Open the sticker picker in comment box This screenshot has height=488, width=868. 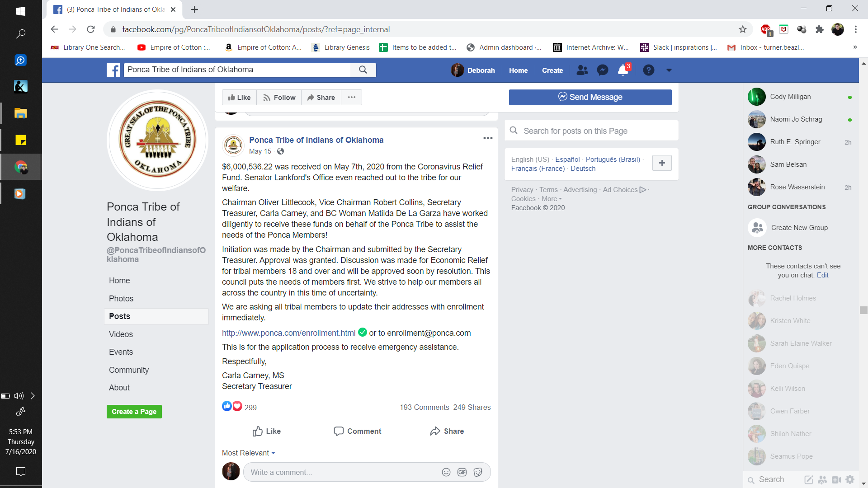(478, 472)
